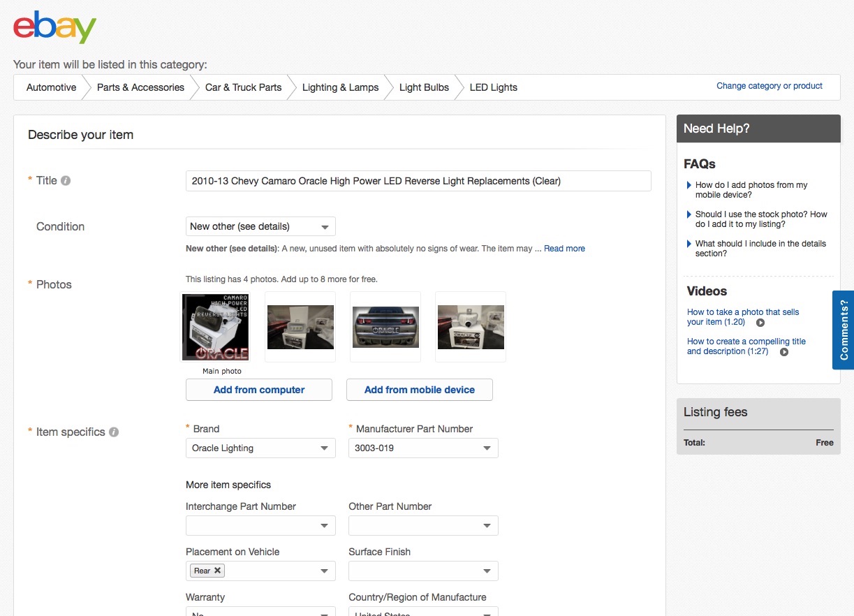Open the Comments side tab
Viewport: 854px width, 616px height.
(x=844, y=330)
